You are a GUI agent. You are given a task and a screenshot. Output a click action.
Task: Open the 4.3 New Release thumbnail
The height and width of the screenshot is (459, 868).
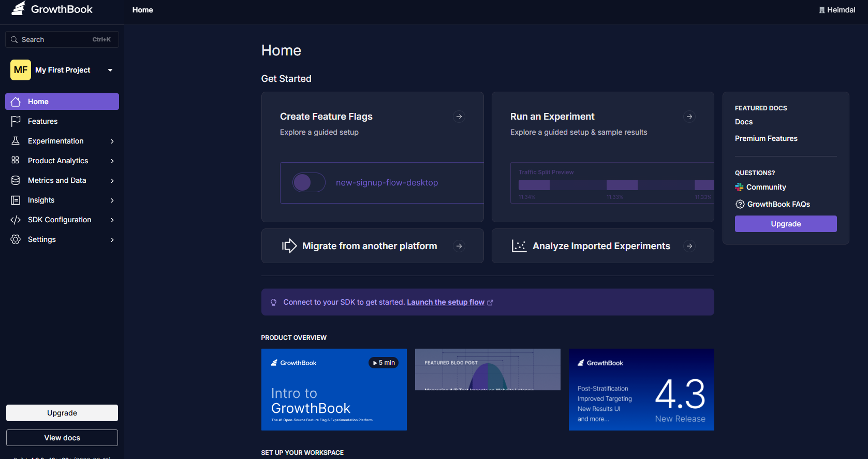tap(641, 390)
